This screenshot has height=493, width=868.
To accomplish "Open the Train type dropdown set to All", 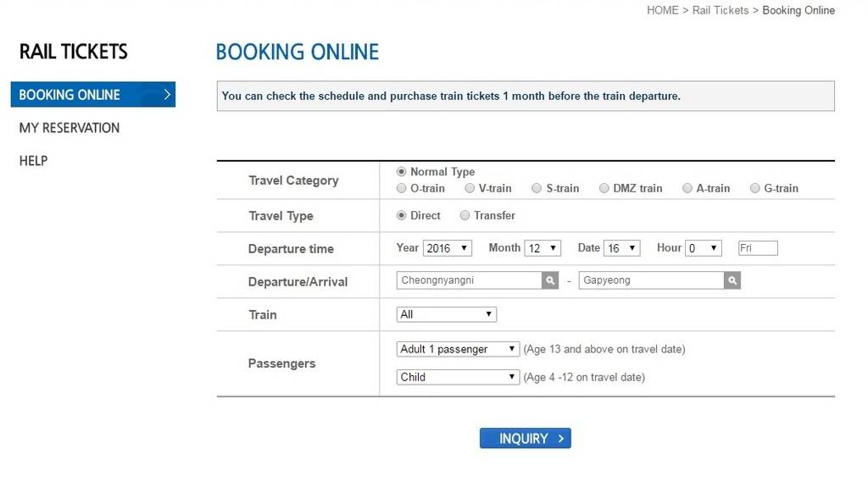I will click(446, 314).
